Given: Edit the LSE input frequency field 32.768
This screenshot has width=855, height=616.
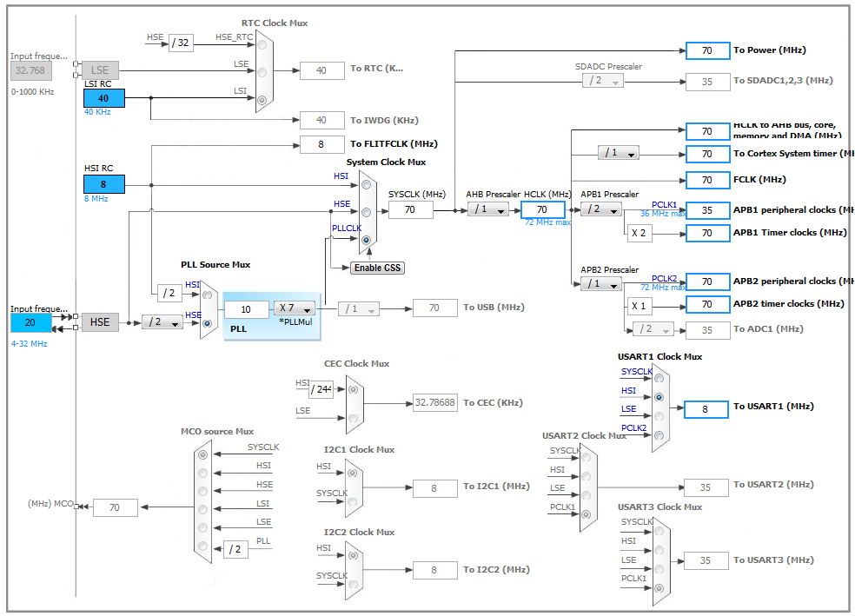Looking at the screenshot, I should [x=31, y=71].
